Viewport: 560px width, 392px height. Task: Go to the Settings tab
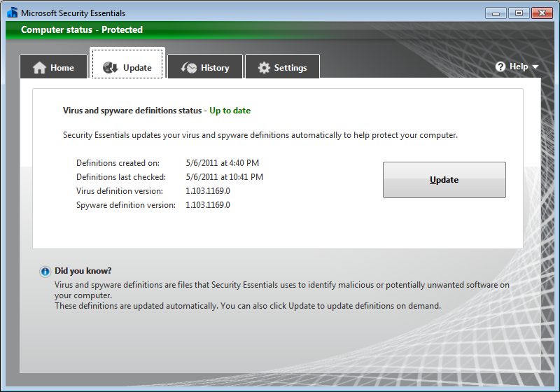click(x=290, y=68)
